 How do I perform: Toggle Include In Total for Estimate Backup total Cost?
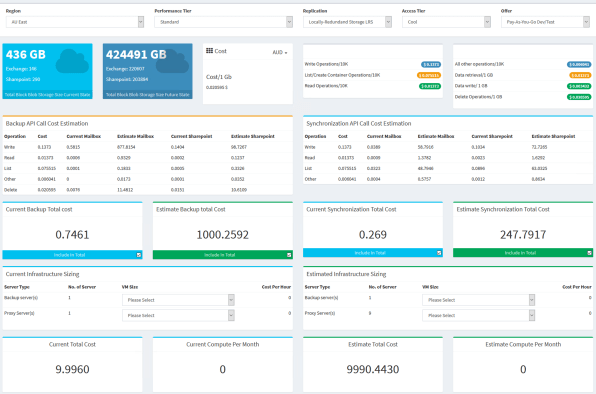(x=289, y=255)
